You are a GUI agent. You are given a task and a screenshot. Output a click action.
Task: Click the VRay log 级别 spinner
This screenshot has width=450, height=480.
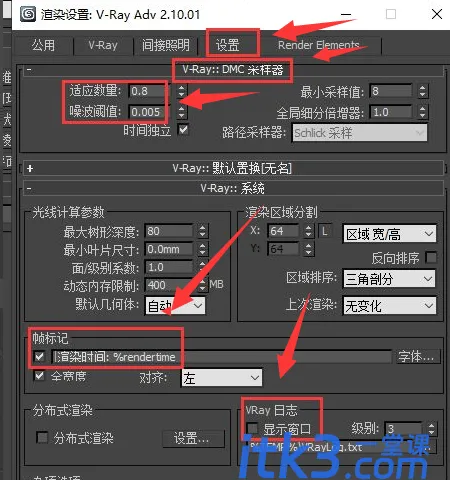(x=431, y=429)
